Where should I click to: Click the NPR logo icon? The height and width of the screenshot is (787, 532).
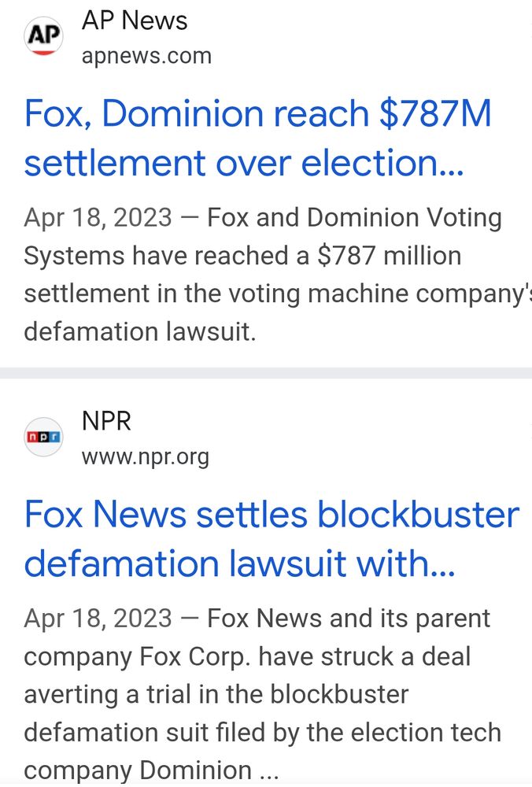pos(43,437)
